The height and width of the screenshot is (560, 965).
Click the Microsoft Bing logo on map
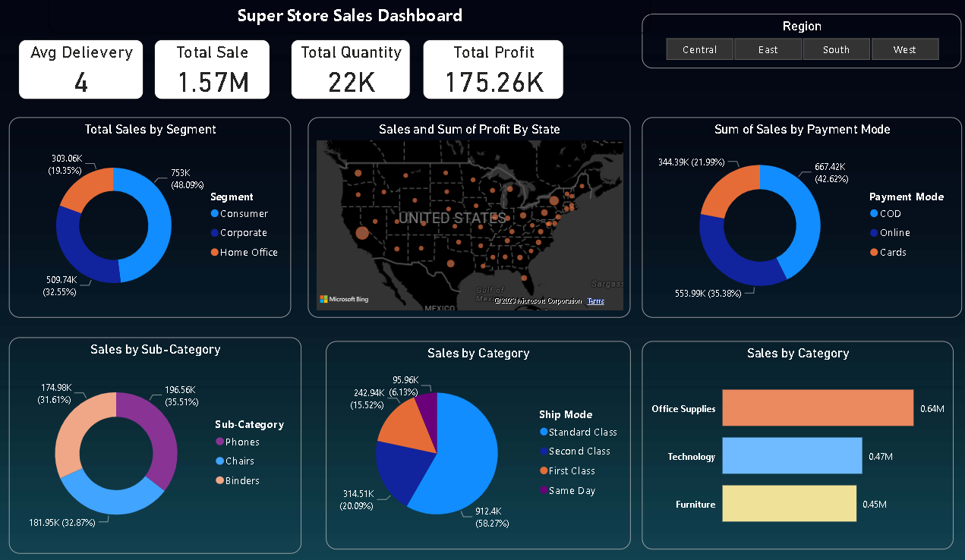point(344,300)
